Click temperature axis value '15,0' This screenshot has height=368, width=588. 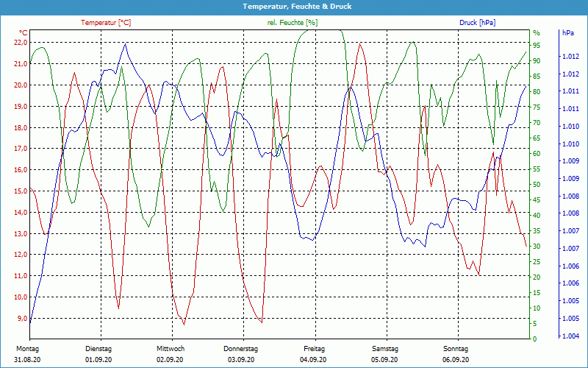21,191
